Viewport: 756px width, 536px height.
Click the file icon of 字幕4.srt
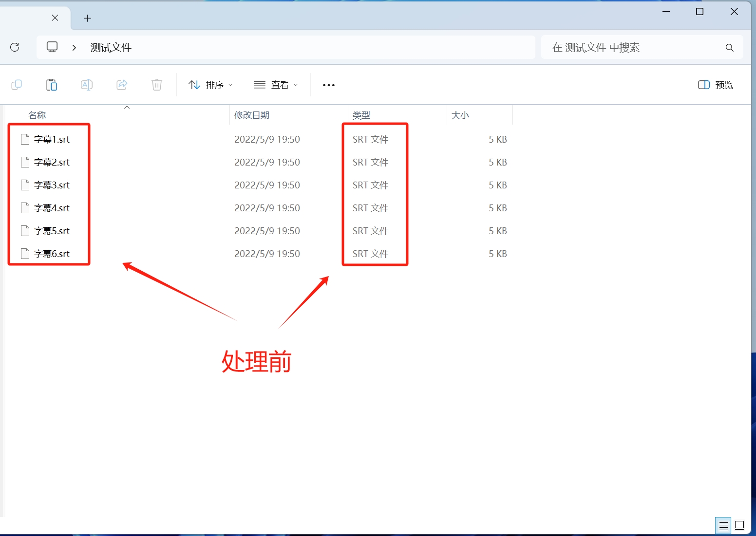coord(25,208)
